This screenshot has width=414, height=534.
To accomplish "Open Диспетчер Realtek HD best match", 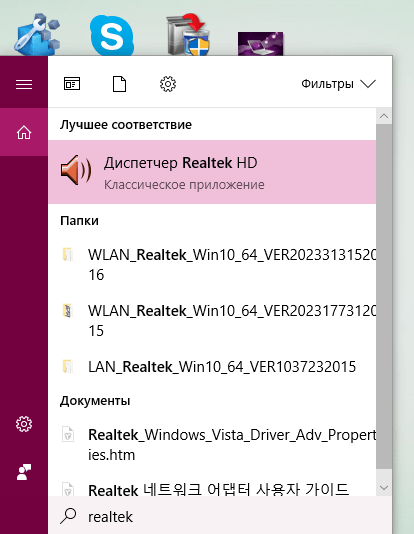I will (212, 172).
